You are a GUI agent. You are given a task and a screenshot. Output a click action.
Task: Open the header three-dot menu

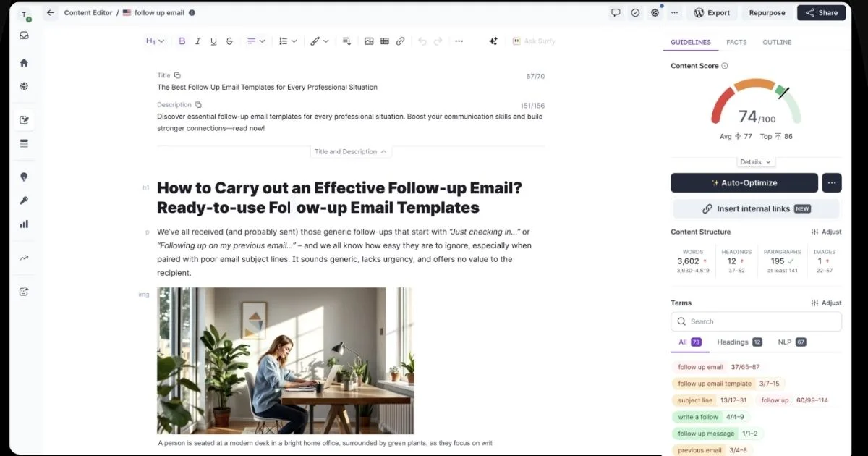pyautogui.click(x=674, y=12)
